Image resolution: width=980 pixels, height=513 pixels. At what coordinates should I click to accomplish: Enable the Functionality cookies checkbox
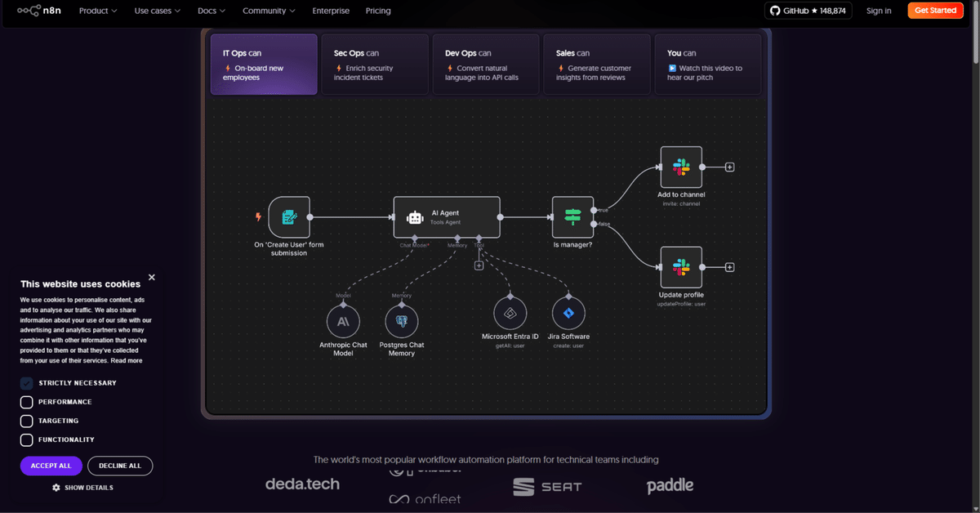(x=26, y=439)
